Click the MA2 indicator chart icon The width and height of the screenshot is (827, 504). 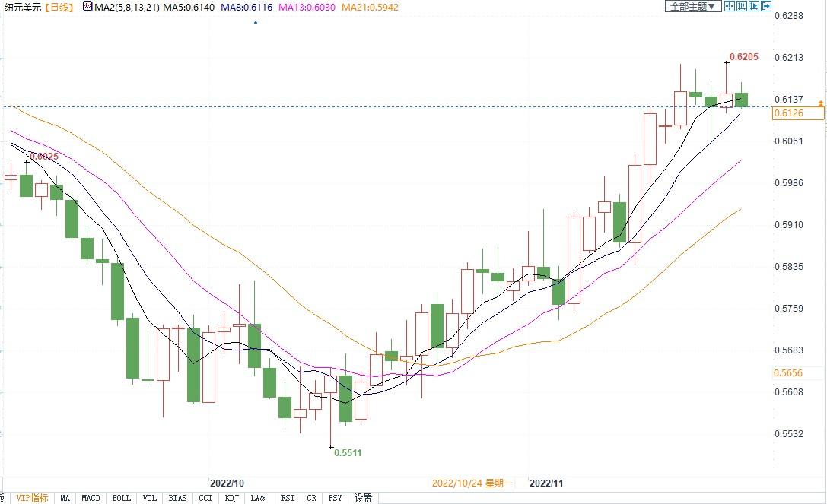[x=87, y=7]
